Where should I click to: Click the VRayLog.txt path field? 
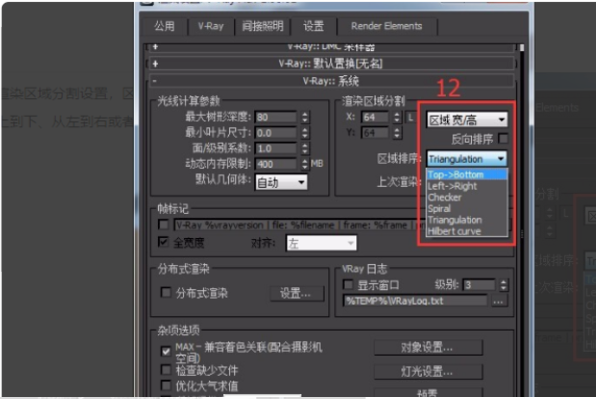(x=415, y=301)
